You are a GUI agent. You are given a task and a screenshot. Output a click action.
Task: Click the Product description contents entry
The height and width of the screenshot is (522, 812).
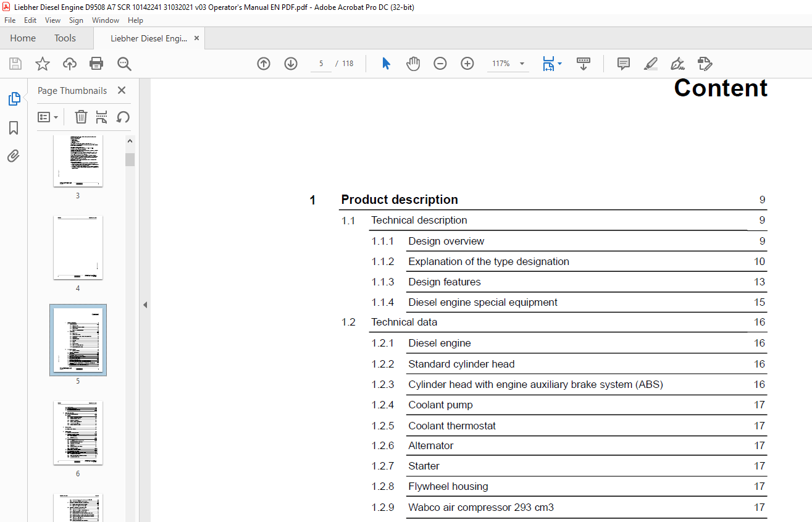(x=400, y=200)
